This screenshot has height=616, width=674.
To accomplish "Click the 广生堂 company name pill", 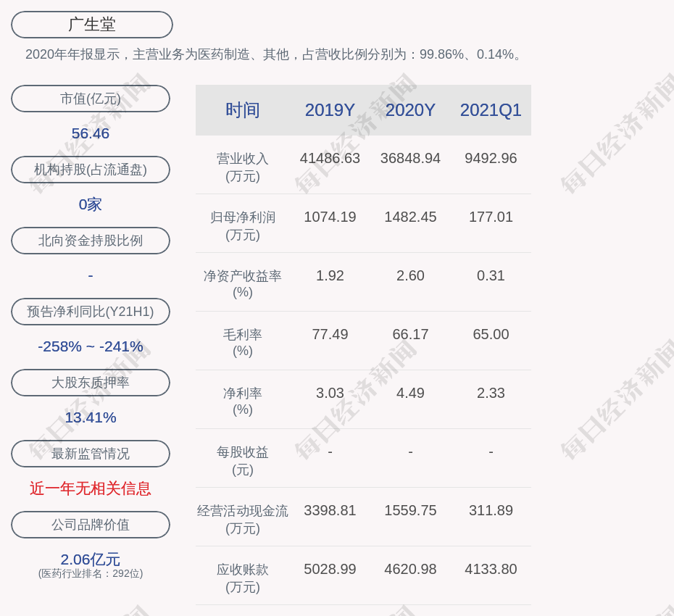I will 92,25.
